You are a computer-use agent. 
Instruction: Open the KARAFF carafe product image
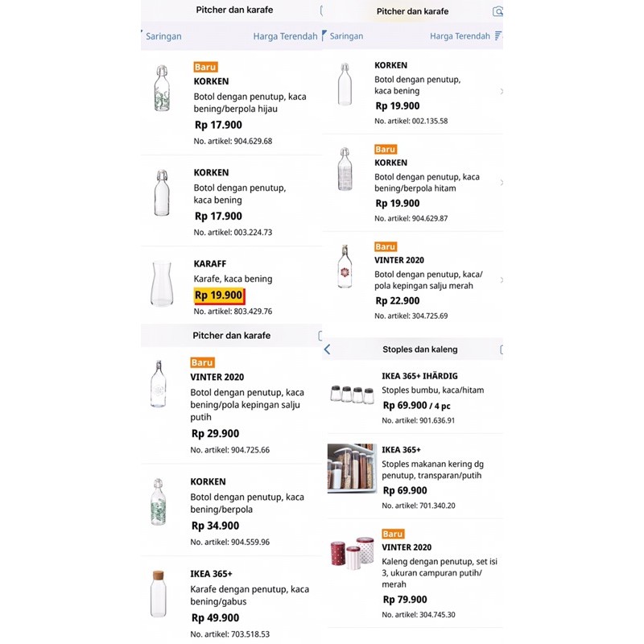(x=163, y=285)
